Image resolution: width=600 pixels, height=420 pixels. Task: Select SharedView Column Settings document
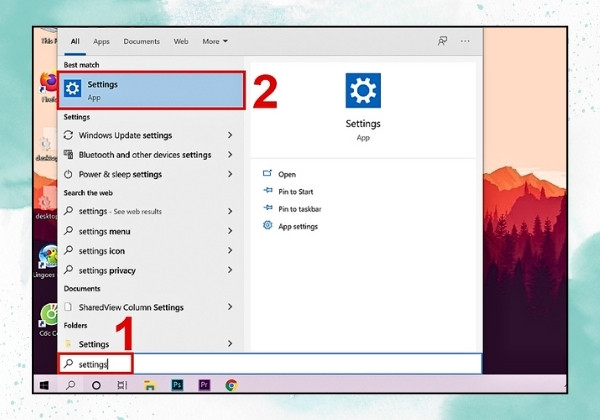click(151, 307)
